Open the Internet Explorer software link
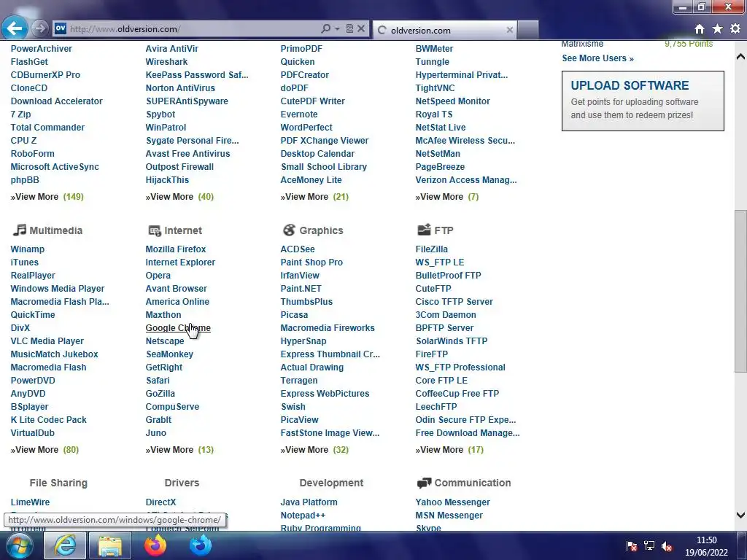 pos(180,262)
